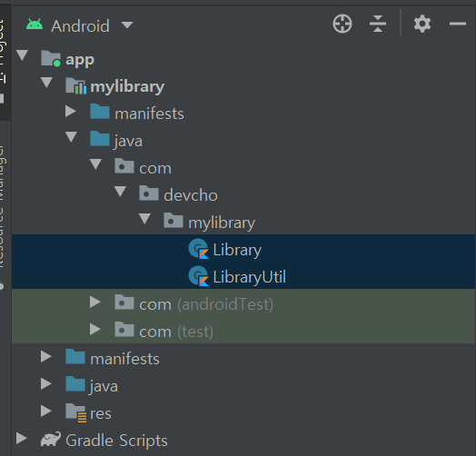Expand the manifests folder under mylibrary
Image resolution: width=476 pixels, height=456 pixels.
pyautogui.click(x=71, y=112)
